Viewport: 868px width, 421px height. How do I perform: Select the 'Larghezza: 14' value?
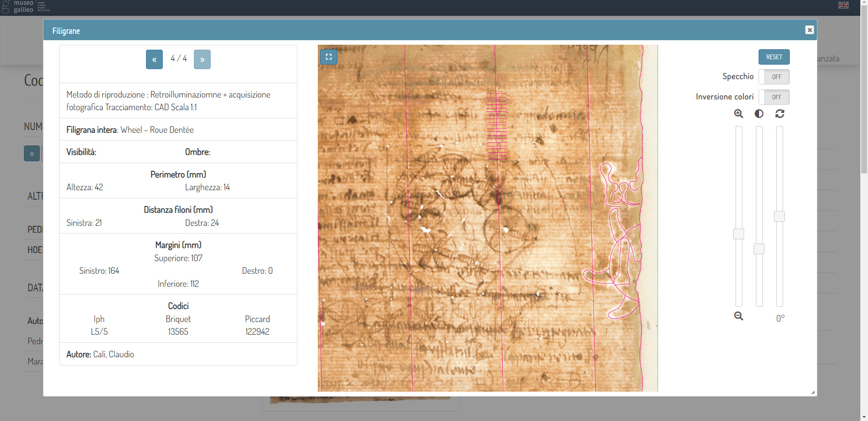pyautogui.click(x=208, y=187)
